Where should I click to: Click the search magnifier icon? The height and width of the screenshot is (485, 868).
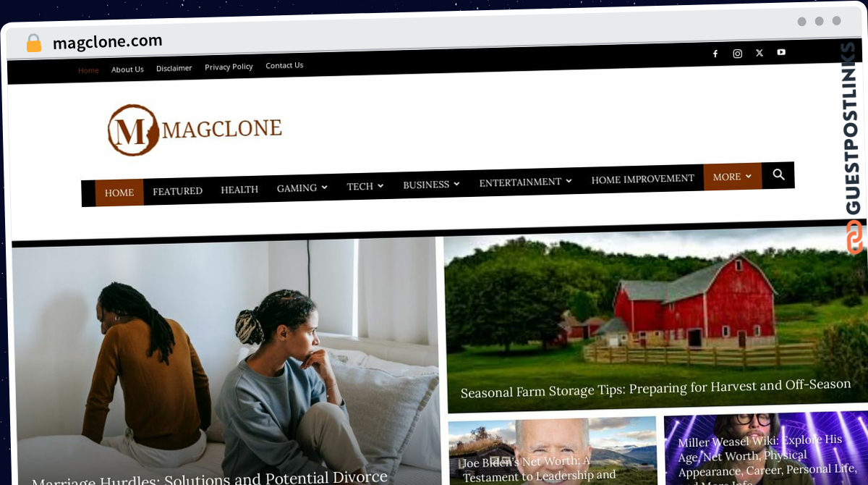coord(778,175)
